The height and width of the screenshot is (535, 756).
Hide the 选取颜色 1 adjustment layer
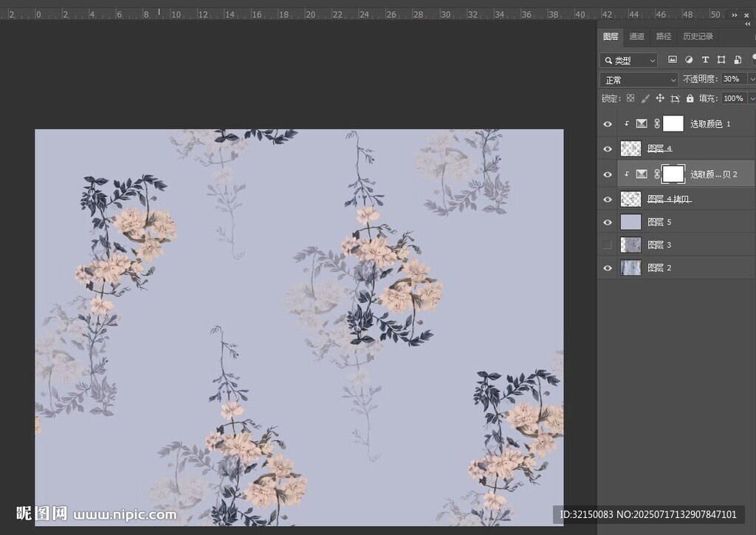coord(608,124)
